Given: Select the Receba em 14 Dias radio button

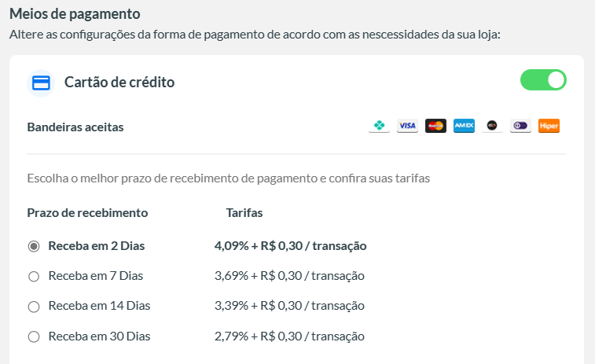Looking at the screenshot, I should [x=34, y=307].
